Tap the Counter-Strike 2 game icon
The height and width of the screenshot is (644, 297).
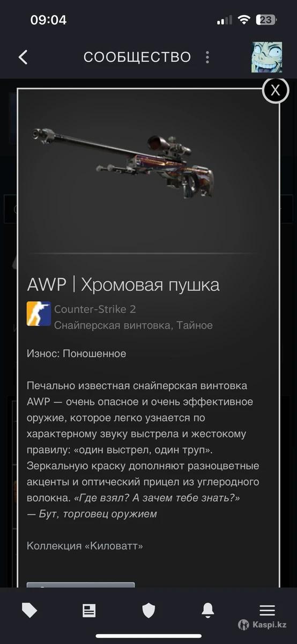click(39, 314)
